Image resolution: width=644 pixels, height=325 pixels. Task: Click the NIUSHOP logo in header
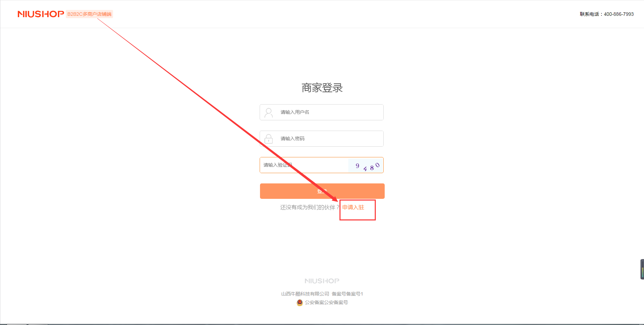[41, 14]
